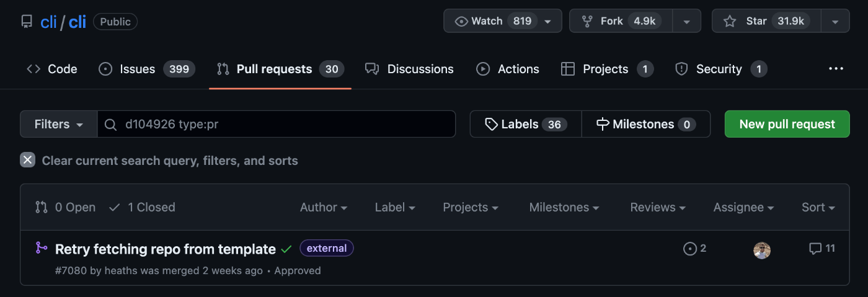Open the Actions tab
Viewport: 868px width, 297px height.
(x=508, y=69)
